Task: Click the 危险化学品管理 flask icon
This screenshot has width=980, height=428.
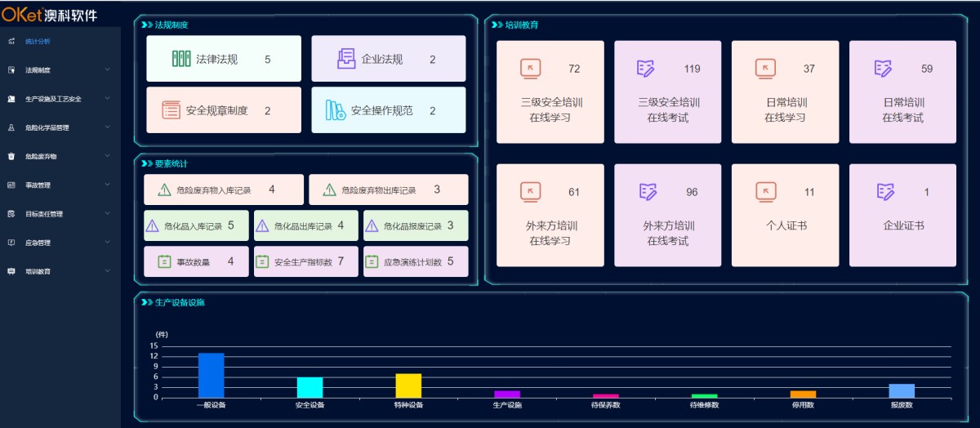Action: pos(11,127)
